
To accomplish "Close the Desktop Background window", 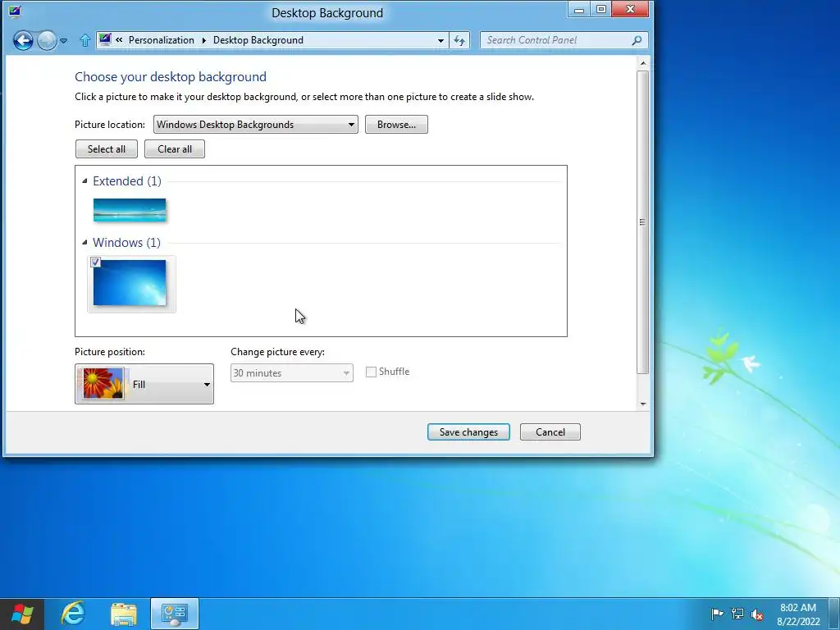I will [631, 9].
